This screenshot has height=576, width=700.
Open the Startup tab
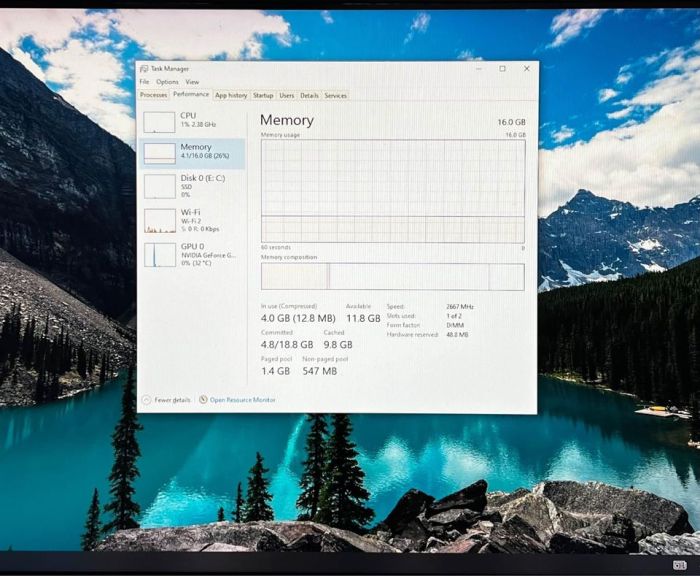click(x=263, y=95)
